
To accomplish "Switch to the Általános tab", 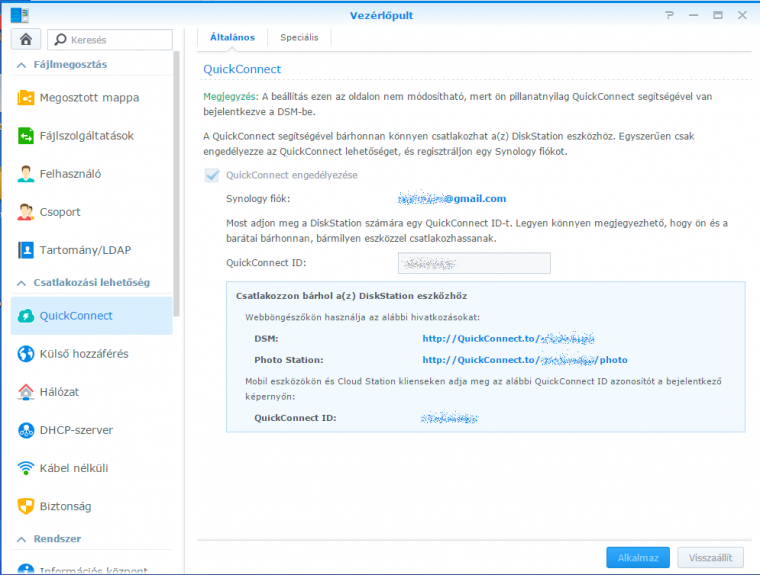I will click(232, 37).
